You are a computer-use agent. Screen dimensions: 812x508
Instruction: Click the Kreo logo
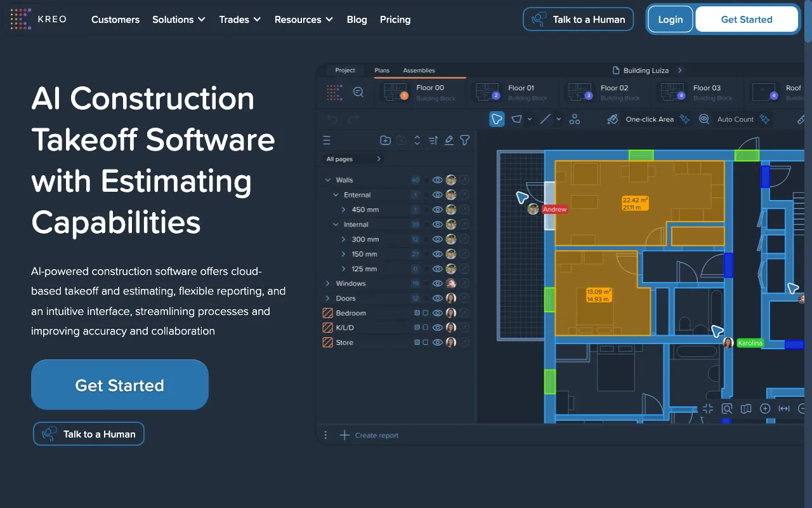[x=39, y=19]
